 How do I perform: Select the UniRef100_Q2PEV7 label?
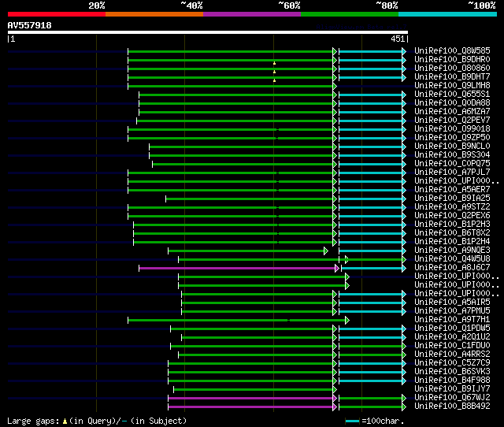click(x=452, y=120)
